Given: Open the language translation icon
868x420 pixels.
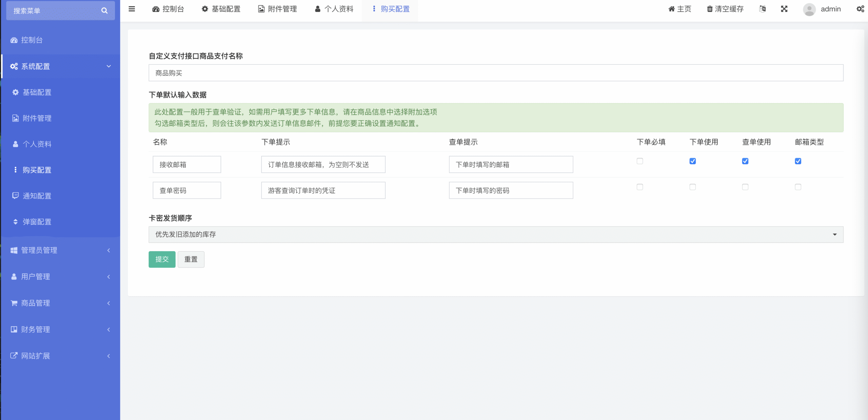Looking at the screenshot, I should [763, 9].
